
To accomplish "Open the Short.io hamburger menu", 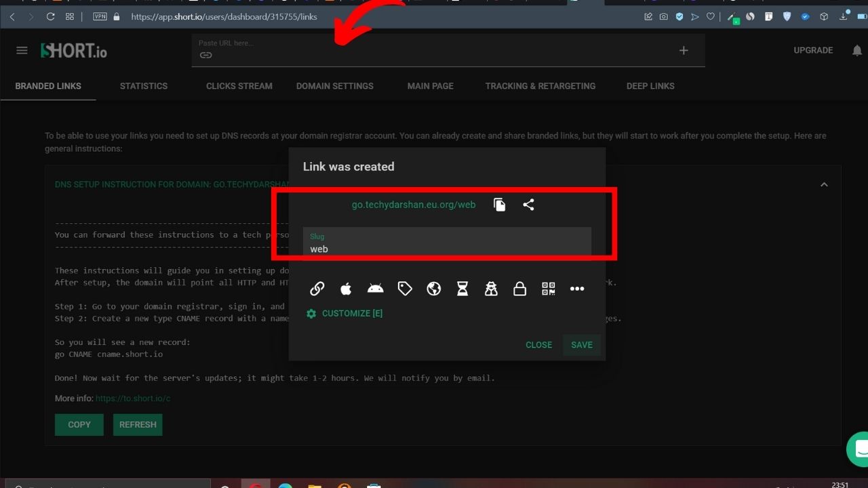I will tap(22, 50).
